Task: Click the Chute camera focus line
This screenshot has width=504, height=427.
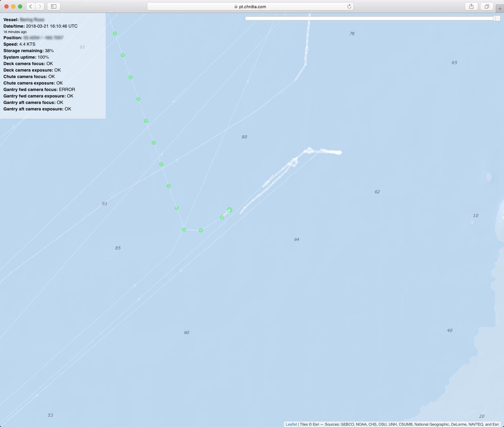Action: pos(29,77)
